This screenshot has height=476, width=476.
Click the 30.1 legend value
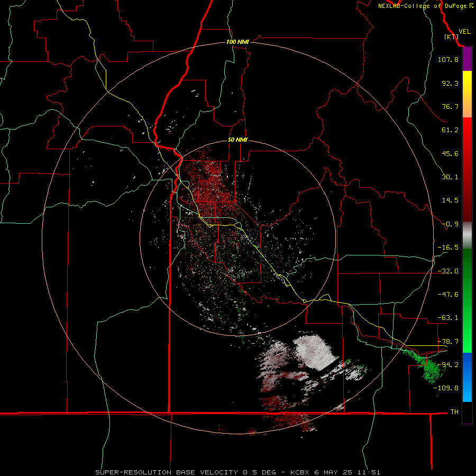click(450, 177)
